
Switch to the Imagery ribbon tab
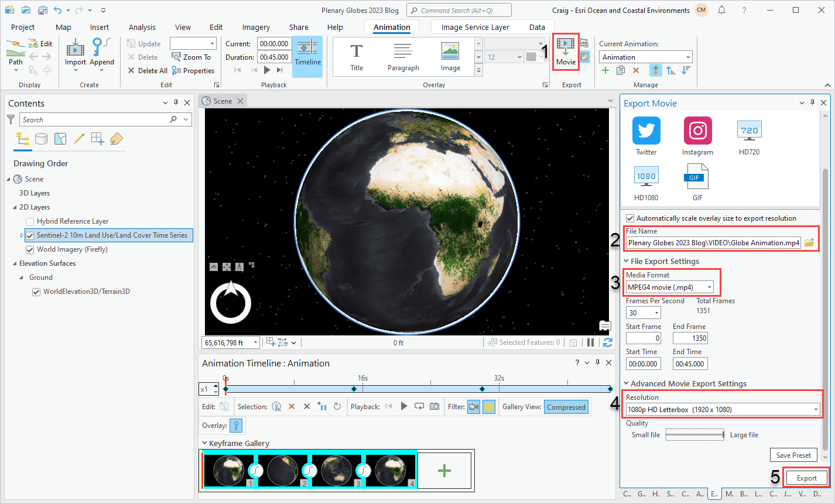point(256,27)
